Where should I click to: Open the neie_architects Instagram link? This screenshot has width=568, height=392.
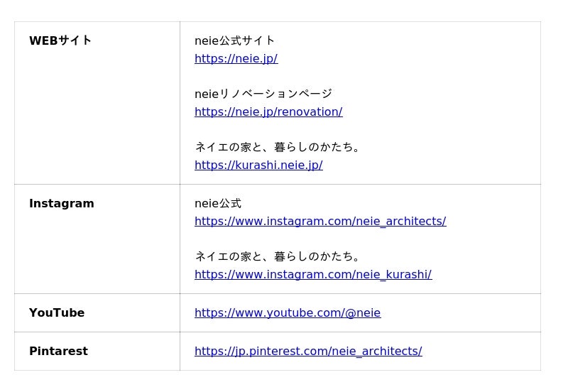click(320, 222)
